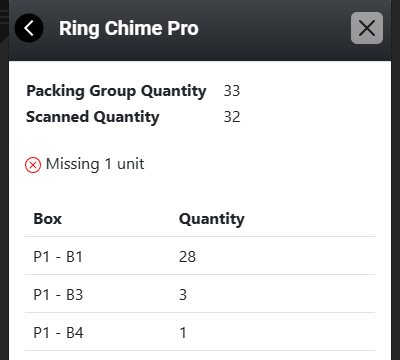This screenshot has height=360, width=400.
Task: Click the scanned value 32
Action: 232,117
